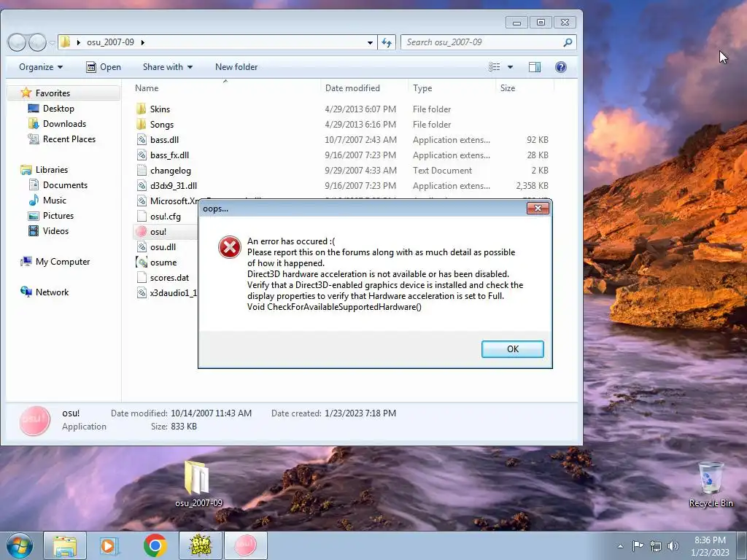Select the Skins folder

pyautogui.click(x=153, y=109)
